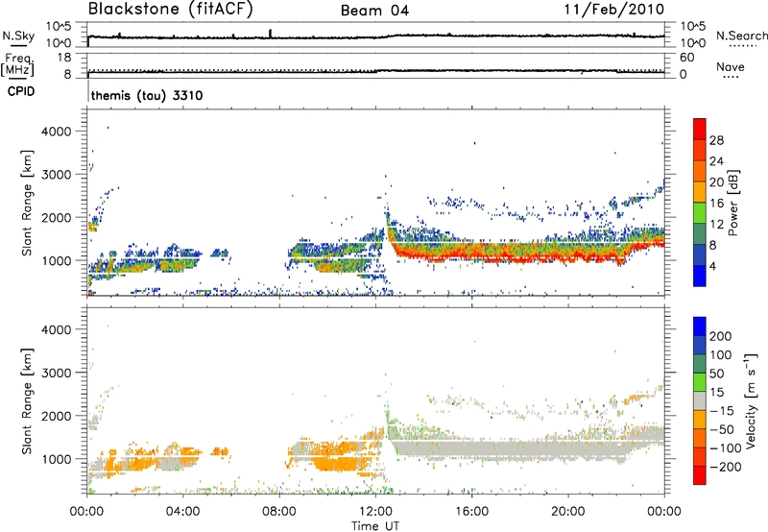Click the 200 label on Velocity colorbar
The height and width of the screenshot is (532, 768).
[x=721, y=336]
